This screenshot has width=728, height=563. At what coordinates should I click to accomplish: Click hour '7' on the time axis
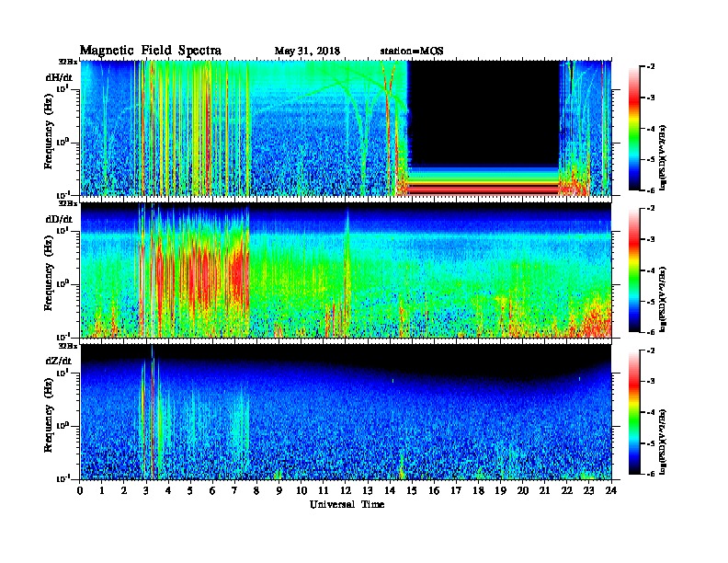click(235, 490)
